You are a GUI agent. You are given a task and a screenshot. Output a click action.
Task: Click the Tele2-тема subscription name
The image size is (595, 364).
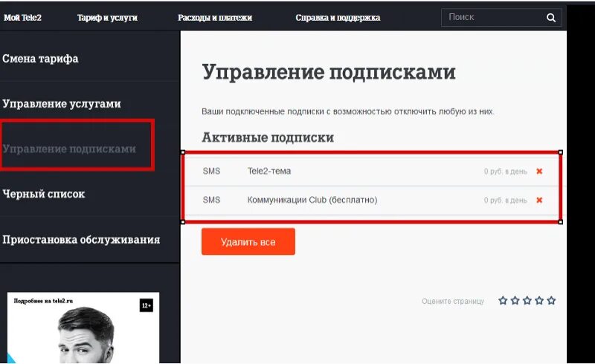[269, 171]
